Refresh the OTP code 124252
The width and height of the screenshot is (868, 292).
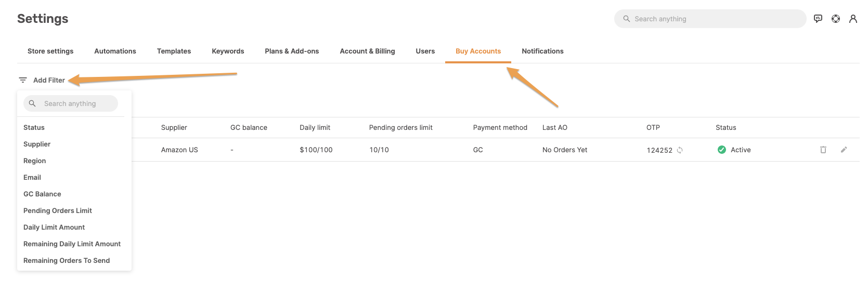680,150
